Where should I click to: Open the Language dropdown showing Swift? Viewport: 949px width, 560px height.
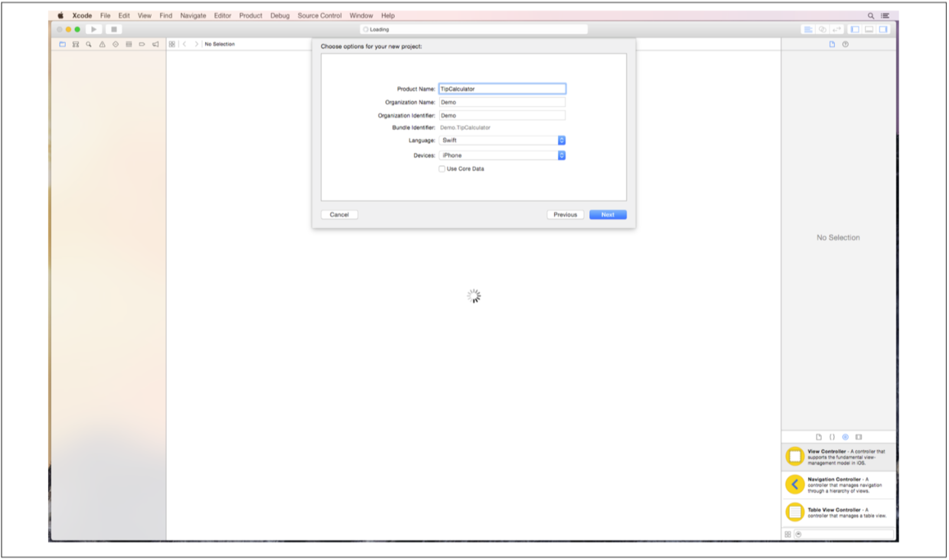tap(501, 141)
